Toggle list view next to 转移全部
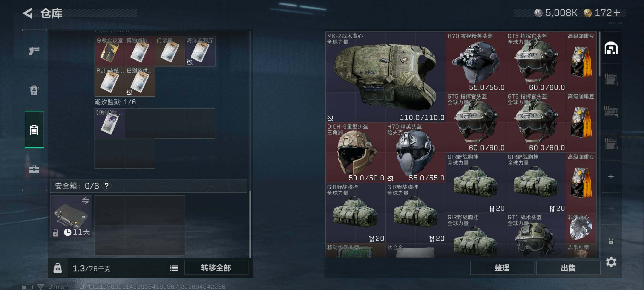644x290 pixels. 174,268
